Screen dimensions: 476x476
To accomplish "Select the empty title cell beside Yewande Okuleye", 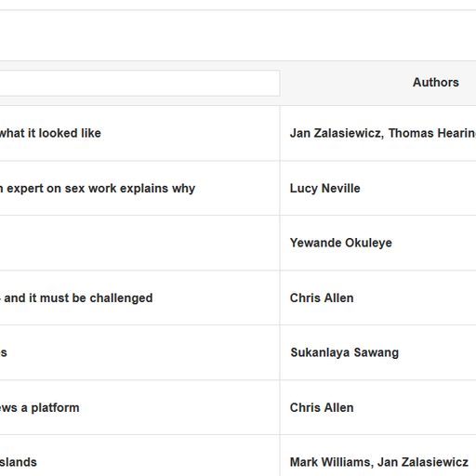I will pyautogui.click(x=139, y=243).
